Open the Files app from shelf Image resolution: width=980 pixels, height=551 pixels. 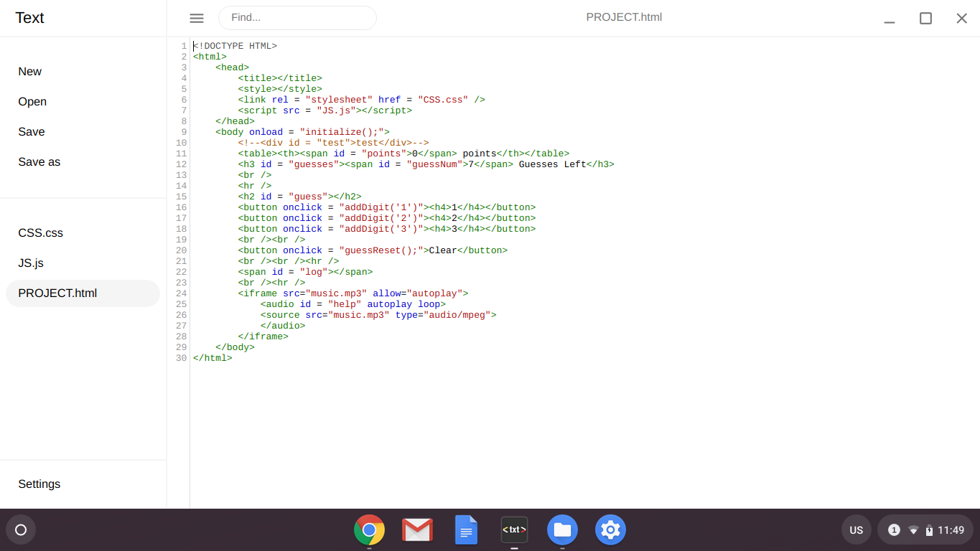coord(562,530)
